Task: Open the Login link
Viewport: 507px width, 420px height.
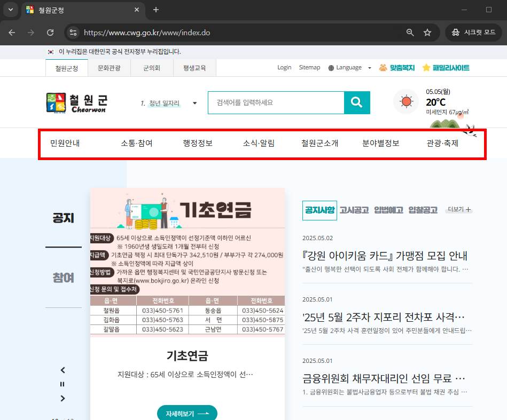Action: 284,67
